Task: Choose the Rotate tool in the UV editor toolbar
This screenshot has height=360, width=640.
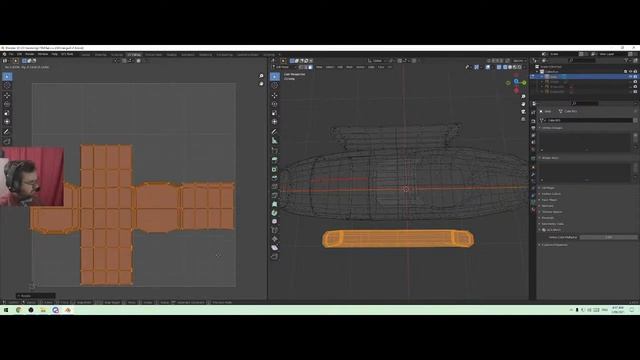Action: [7, 104]
